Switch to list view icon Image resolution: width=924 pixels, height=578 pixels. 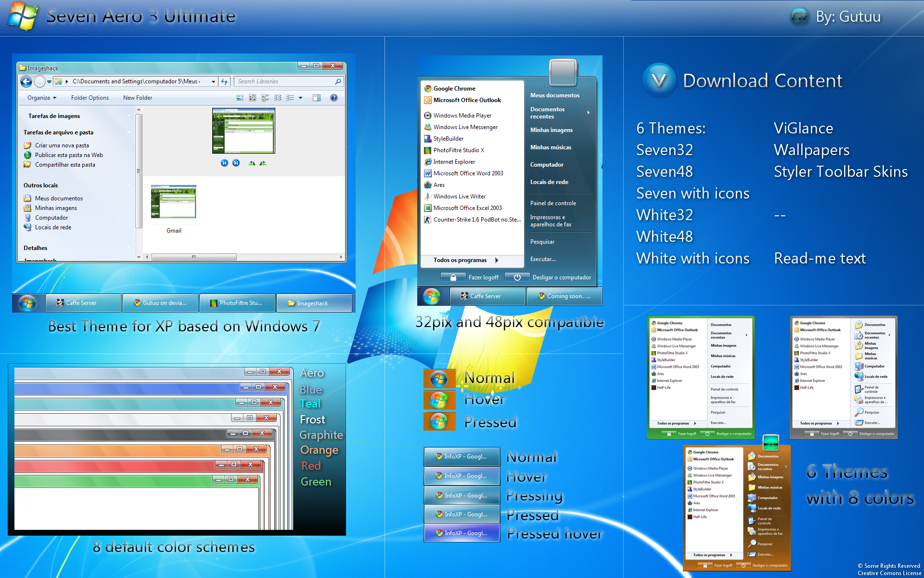tap(290, 98)
